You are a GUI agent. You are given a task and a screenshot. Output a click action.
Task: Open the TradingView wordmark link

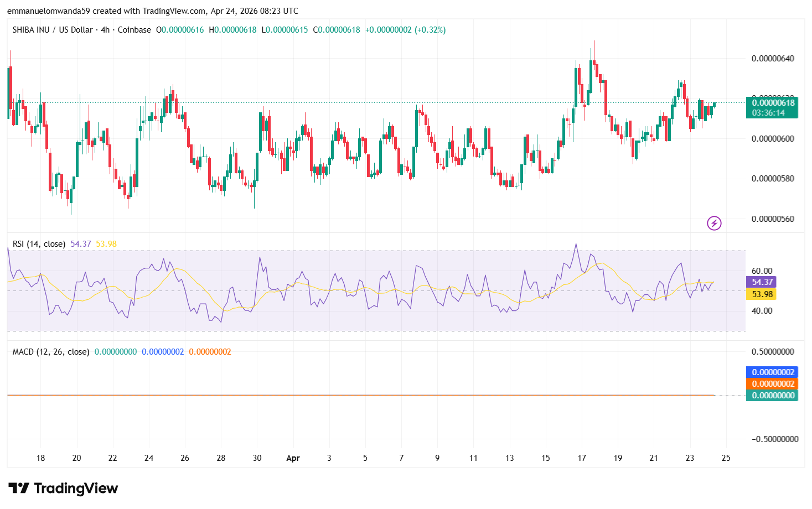tap(76, 488)
